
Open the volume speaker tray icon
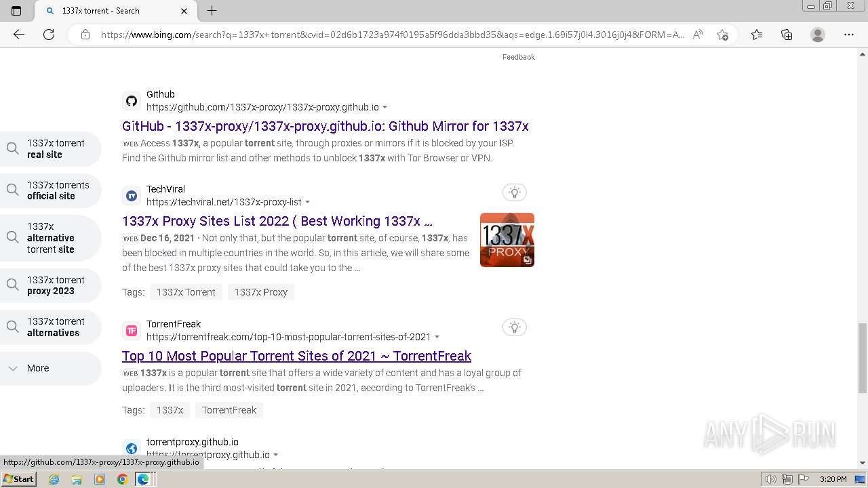click(771, 479)
